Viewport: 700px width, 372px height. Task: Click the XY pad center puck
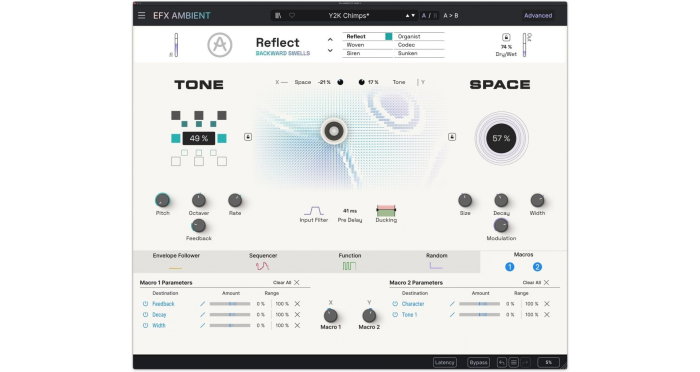pyautogui.click(x=333, y=131)
